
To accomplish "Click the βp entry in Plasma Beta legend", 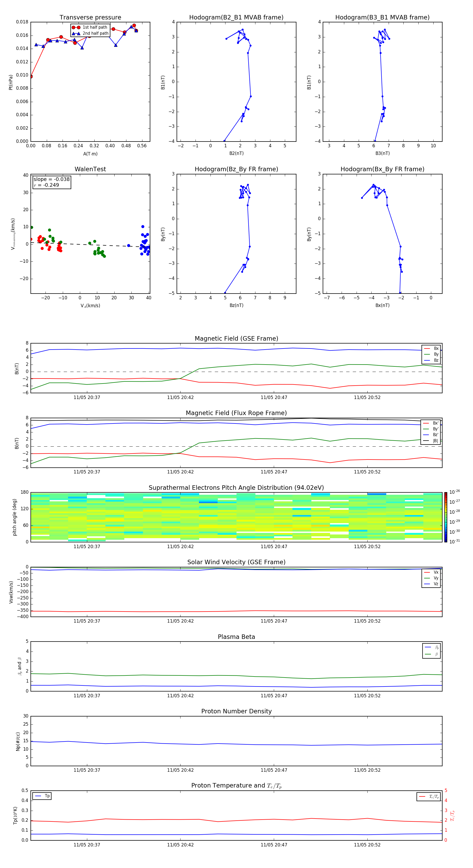I will click(431, 647).
